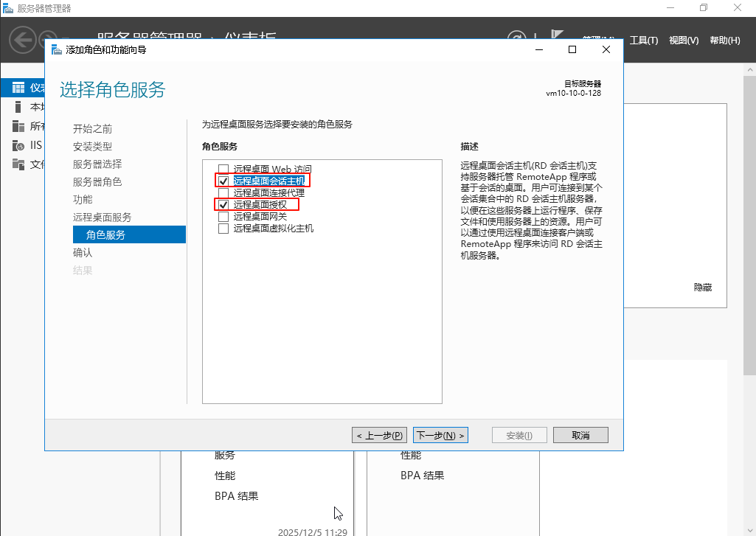756x536 pixels.
Task: Check the 远程桌面连接代理 checkbox
Action: 223,193
